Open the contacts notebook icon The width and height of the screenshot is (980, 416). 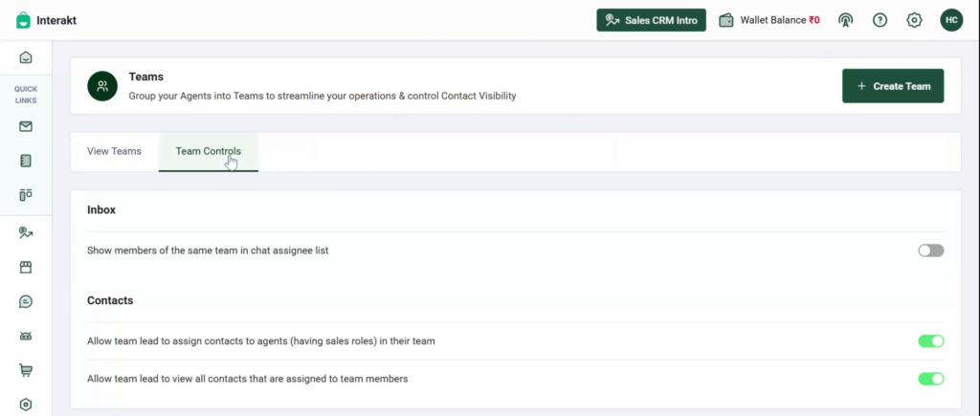(x=26, y=162)
